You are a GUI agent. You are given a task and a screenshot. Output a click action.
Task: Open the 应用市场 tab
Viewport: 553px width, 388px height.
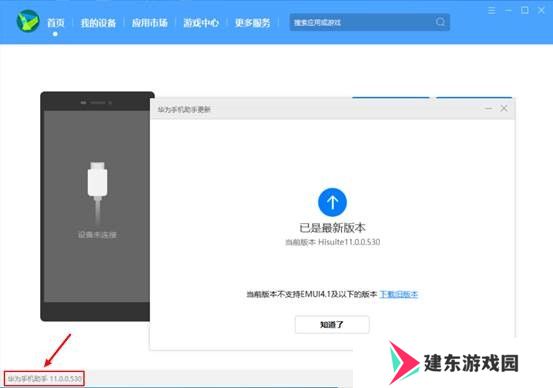[x=150, y=23]
